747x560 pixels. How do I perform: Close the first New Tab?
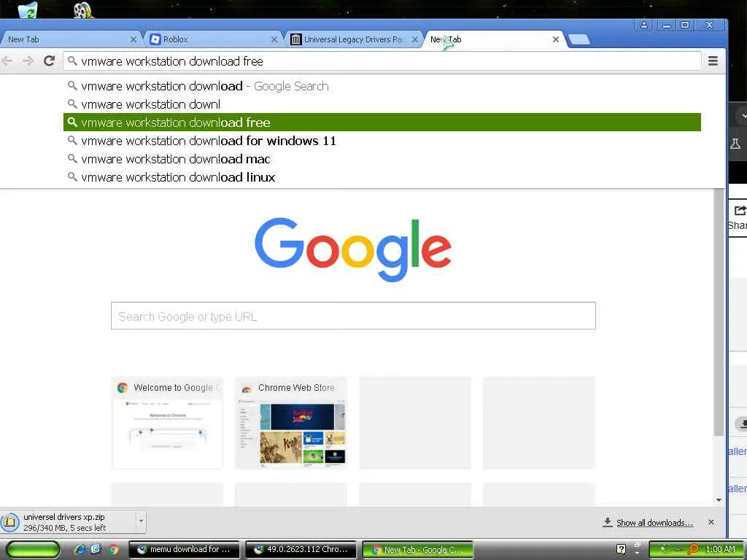tap(133, 39)
